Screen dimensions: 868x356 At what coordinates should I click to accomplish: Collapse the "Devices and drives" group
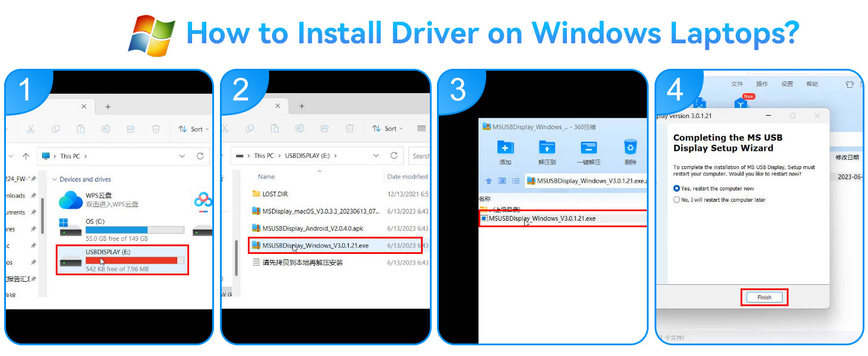coord(55,179)
